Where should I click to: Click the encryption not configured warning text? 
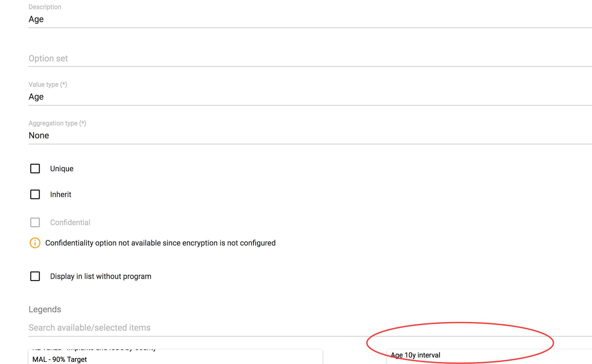tap(160, 243)
